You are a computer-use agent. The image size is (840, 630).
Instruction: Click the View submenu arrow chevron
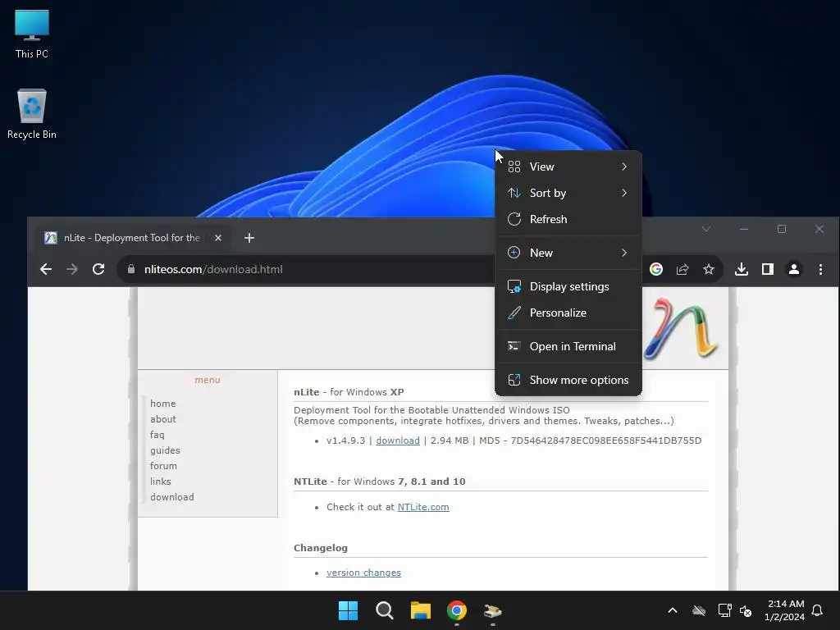(x=624, y=167)
